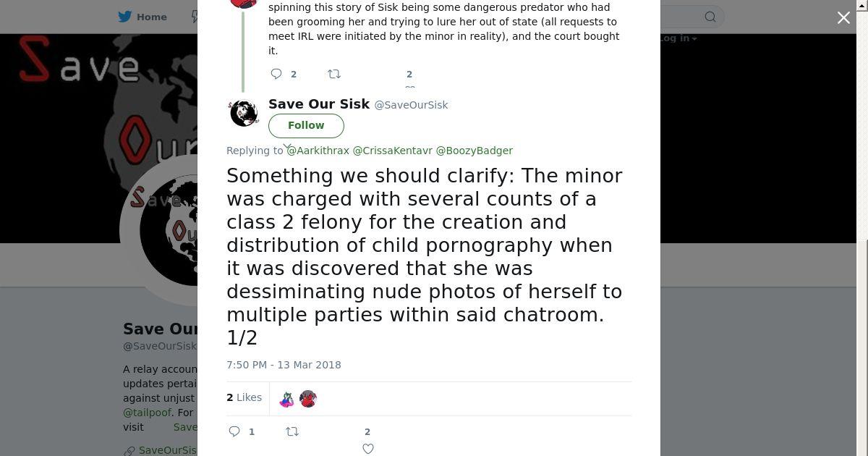The width and height of the screenshot is (868, 456).
Task: Open the @CrissaKentavr profile link
Action: (x=392, y=151)
